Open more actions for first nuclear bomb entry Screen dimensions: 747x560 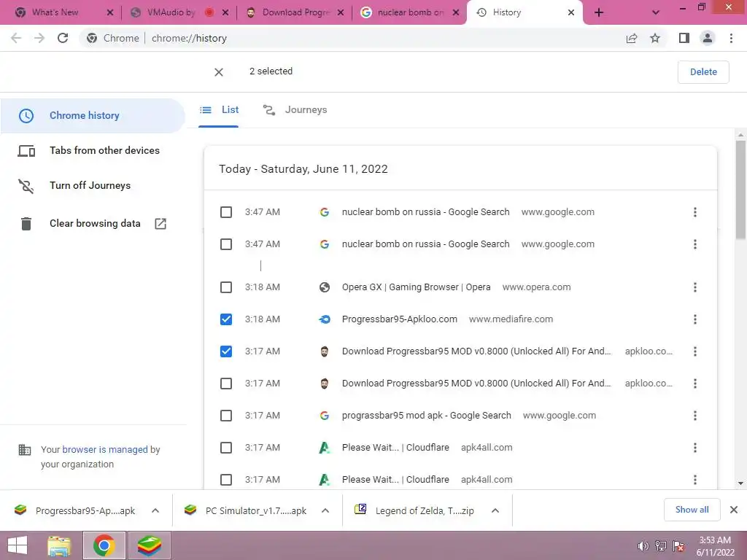(x=695, y=212)
